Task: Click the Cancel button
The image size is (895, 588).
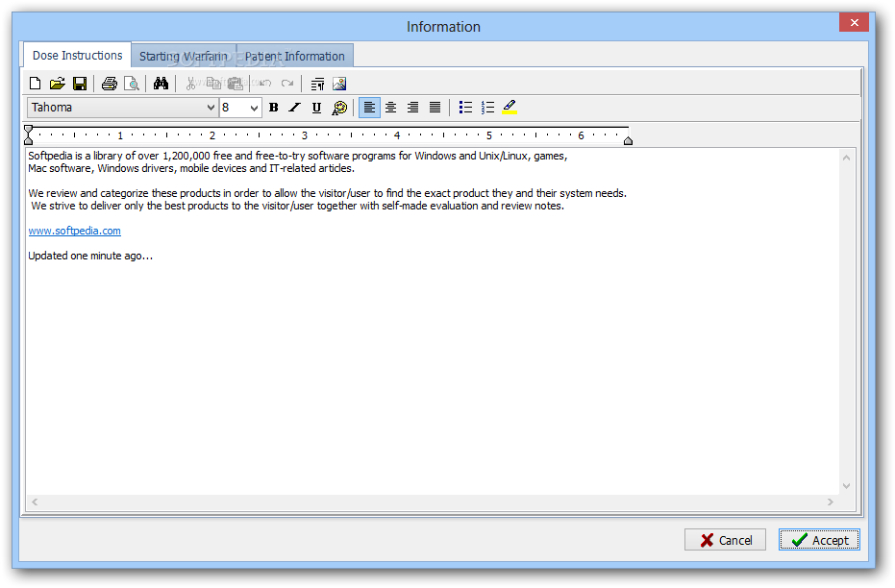Action: click(725, 540)
